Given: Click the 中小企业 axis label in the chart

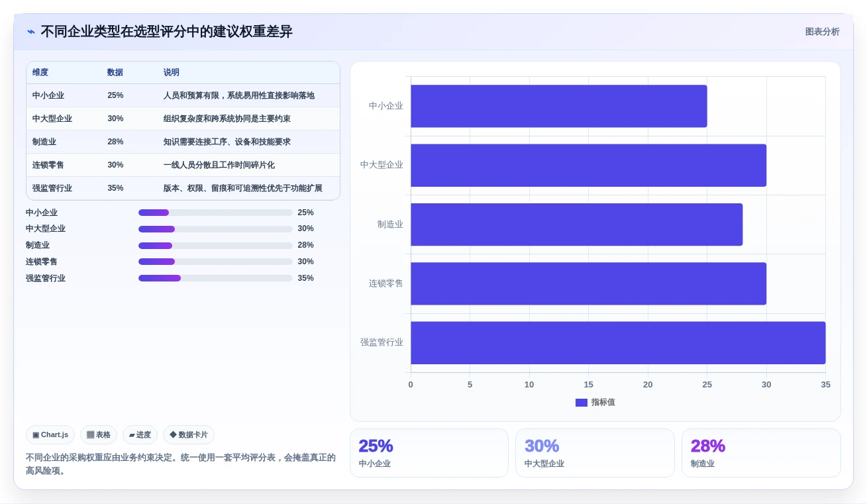Looking at the screenshot, I should click(x=386, y=106).
